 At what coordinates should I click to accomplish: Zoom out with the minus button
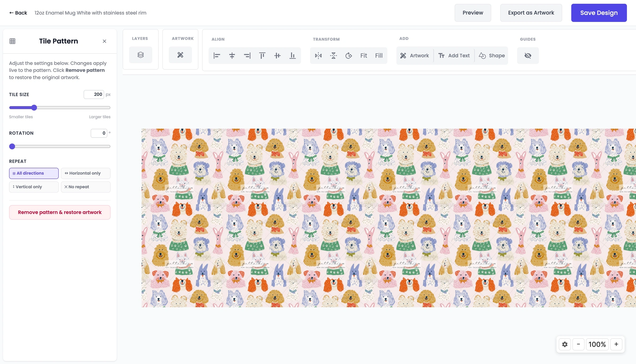(x=578, y=344)
